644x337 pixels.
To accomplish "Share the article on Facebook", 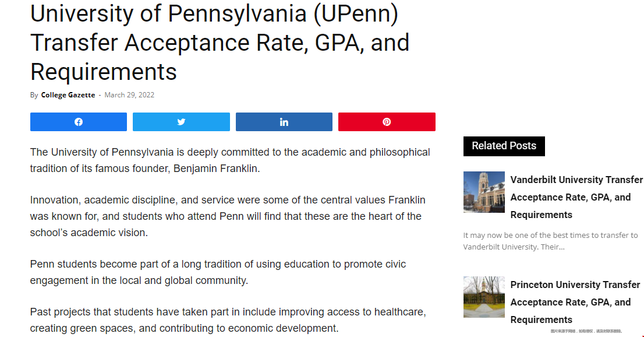I will 79,122.
